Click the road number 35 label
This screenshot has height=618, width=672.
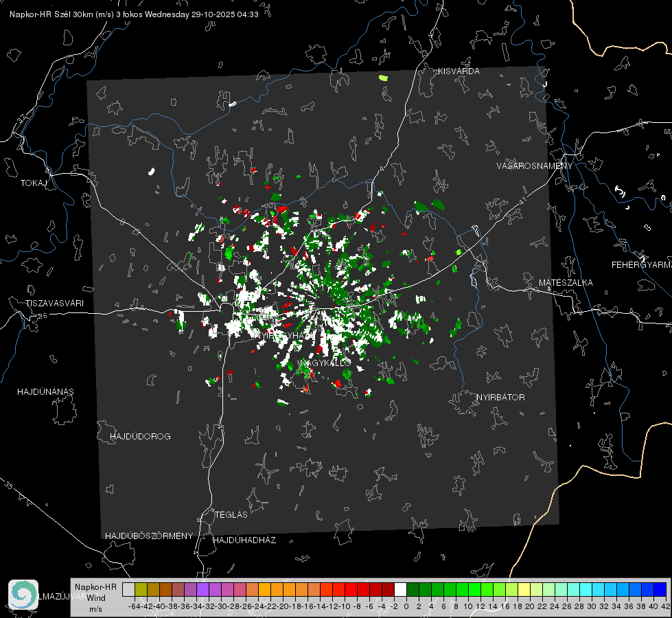(8, 486)
